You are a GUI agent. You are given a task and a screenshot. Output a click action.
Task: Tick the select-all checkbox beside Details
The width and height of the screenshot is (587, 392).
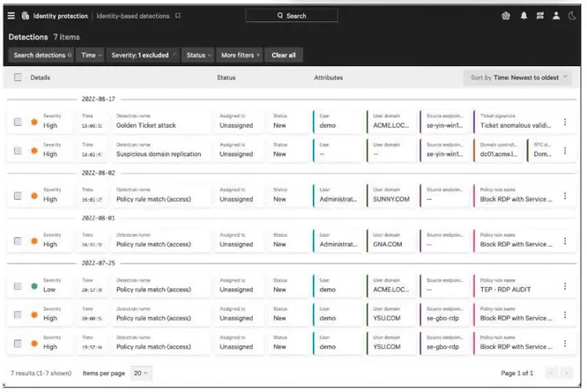(18, 78)
